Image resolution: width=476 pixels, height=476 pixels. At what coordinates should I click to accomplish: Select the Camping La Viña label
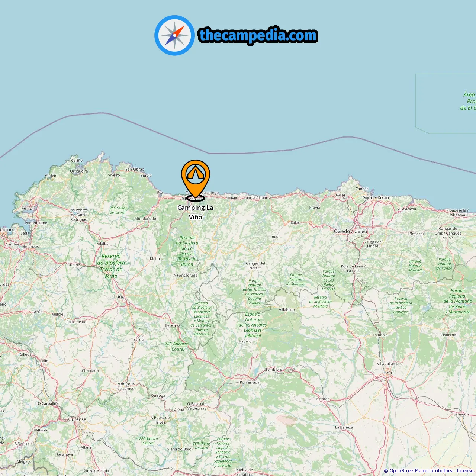click(x=195, y=212)
